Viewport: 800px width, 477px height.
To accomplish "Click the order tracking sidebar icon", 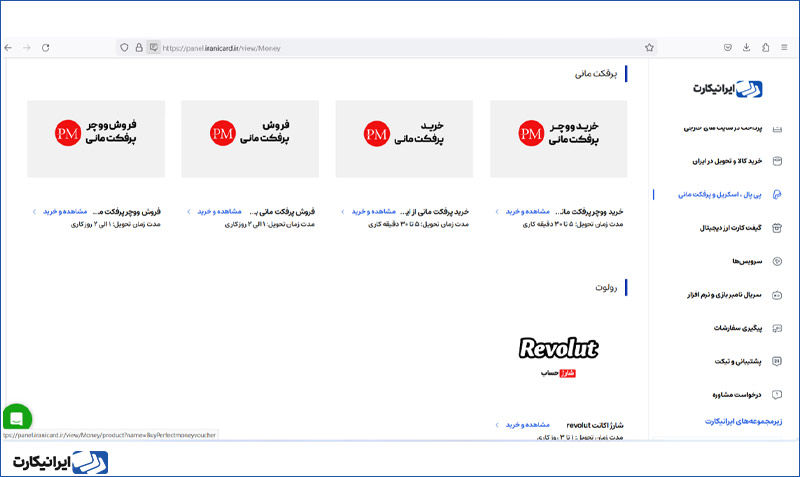I will 777,328.
